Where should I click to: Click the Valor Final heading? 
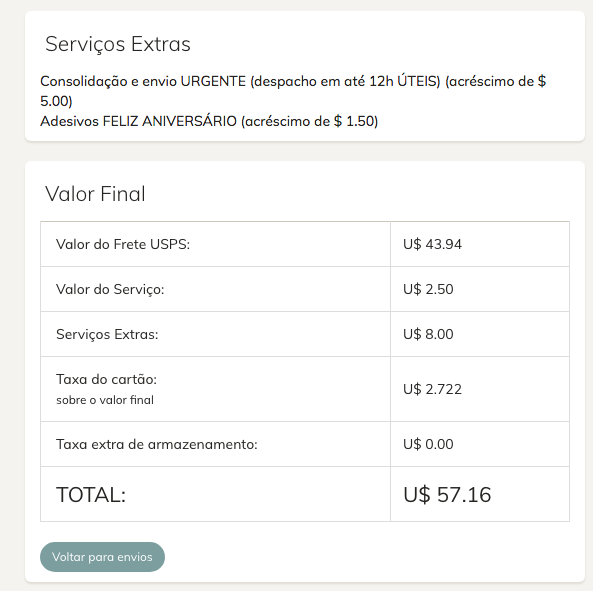(95, 194)
